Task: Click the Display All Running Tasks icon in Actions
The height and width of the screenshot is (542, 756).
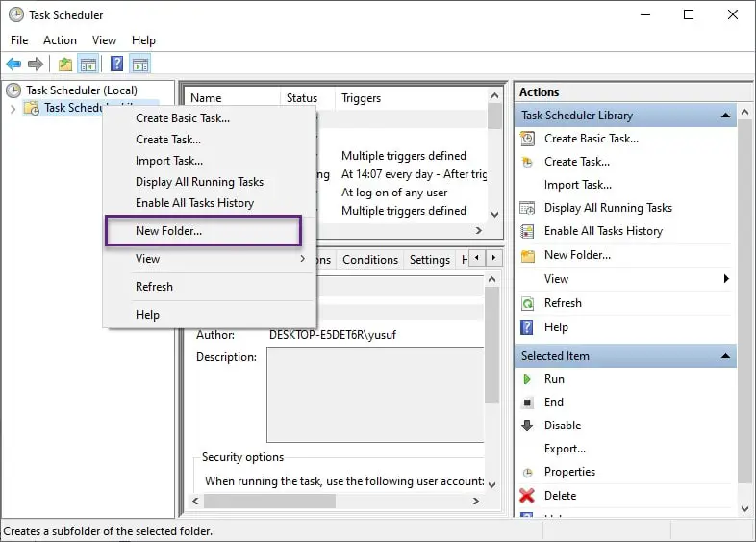Action: 527,208
